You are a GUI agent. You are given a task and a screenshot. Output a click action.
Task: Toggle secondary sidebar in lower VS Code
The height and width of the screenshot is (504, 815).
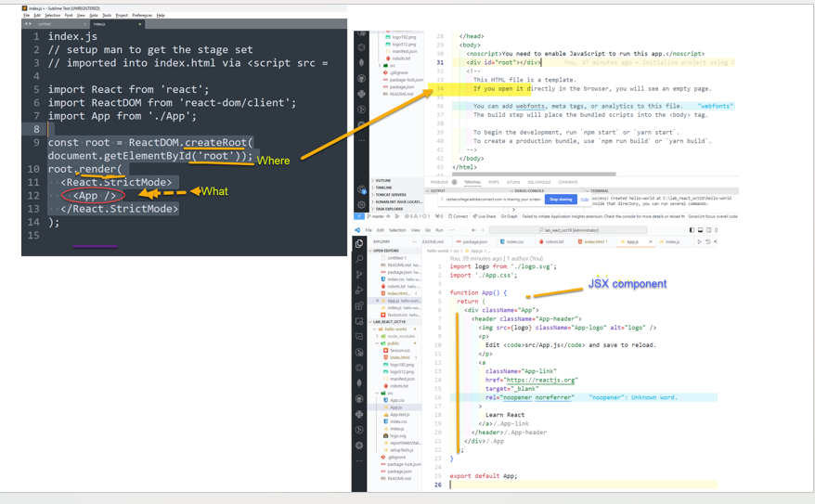point(708,229)
